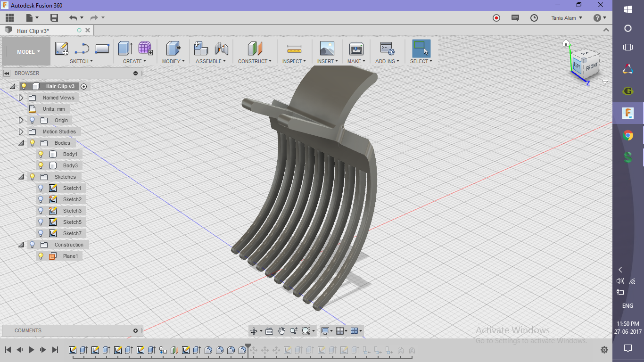Click the Insert image icon
Image resolution: width=644 pixels, height=362 pixels.
coord(327,48)
